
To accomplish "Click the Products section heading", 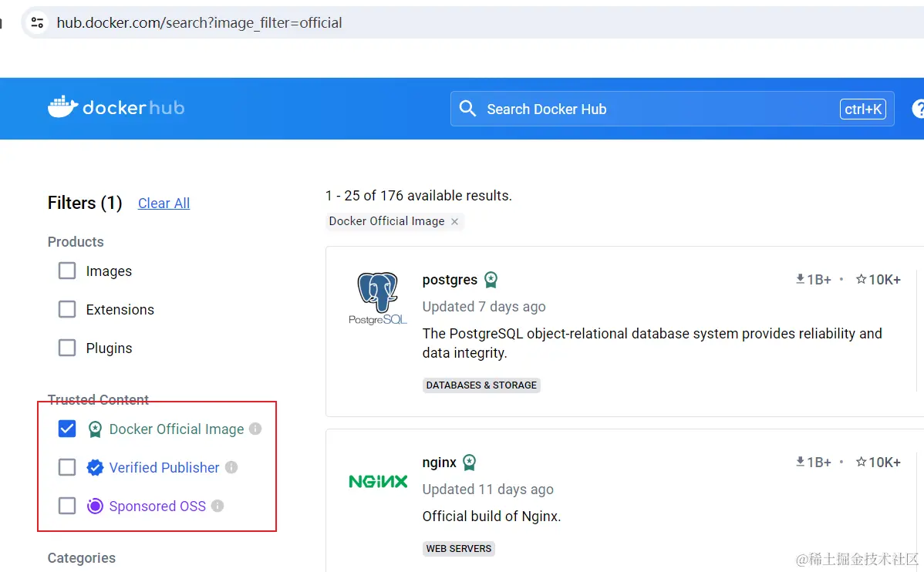I will click(x=76, y=242).
